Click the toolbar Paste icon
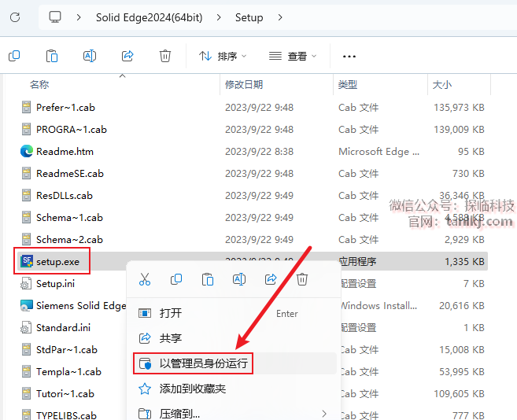 (52, 56)
